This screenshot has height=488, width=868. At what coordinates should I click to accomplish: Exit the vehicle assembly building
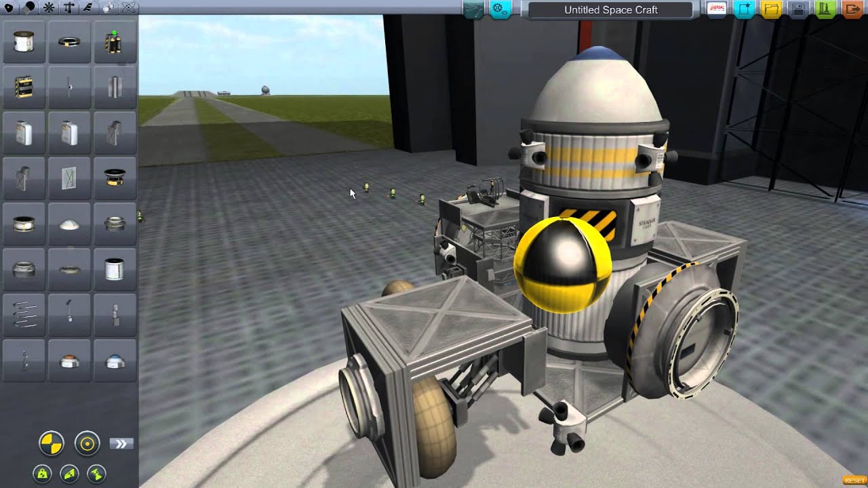tap(852, 9)
